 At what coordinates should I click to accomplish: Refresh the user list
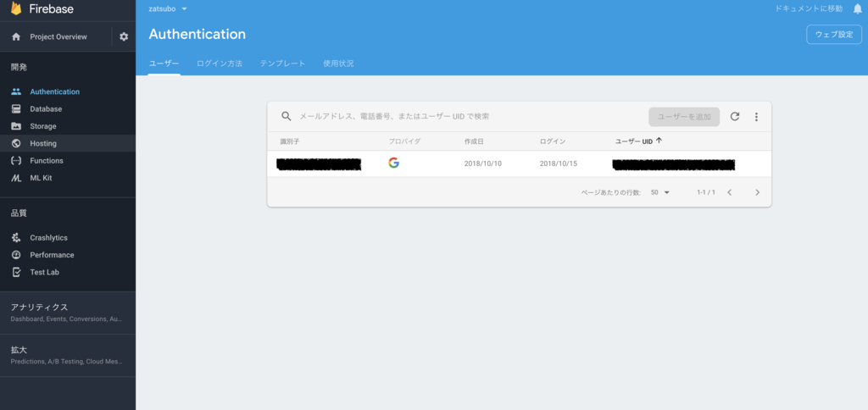coord(735,116)
